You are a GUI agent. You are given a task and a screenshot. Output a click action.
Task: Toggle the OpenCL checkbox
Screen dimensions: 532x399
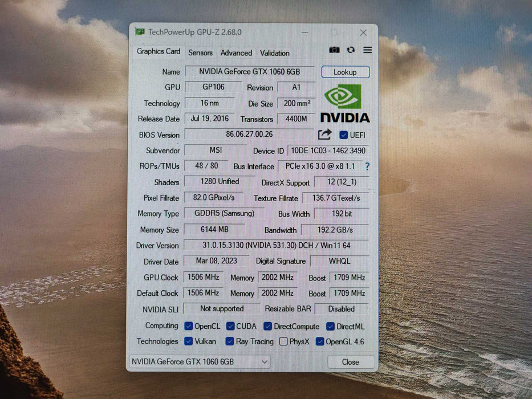pos(188,326)
